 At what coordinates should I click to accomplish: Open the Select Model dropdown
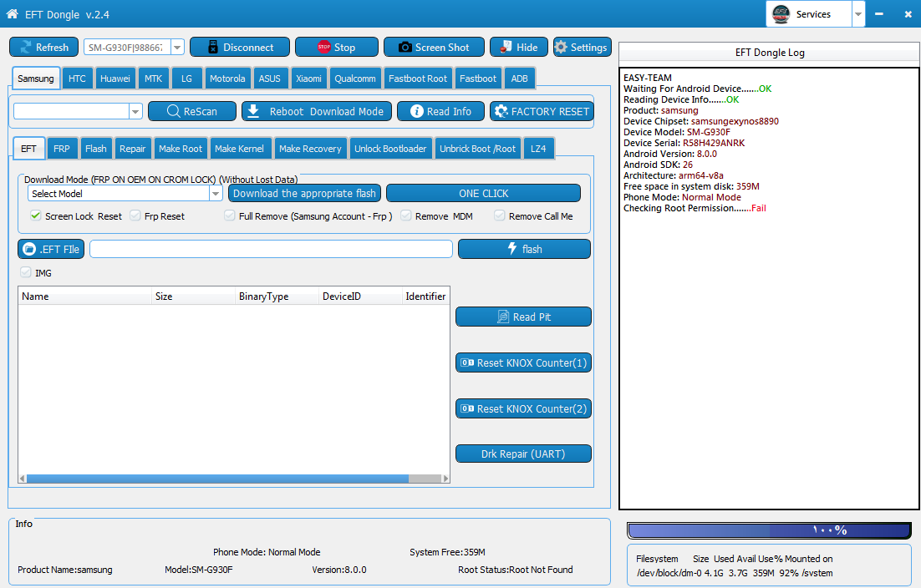(x=216, y=194)
